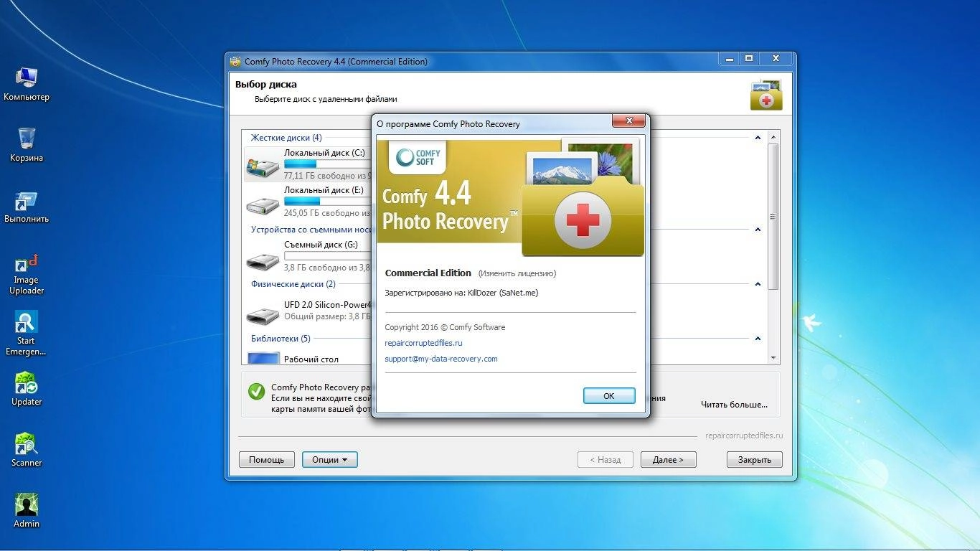Image resolution: width=980 pixels, height=551 pixels.
Task: Select the Локальный диск (C:) drive icon
Action: pos(263,167)
